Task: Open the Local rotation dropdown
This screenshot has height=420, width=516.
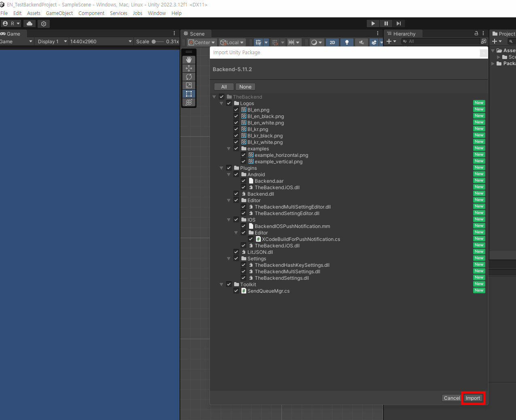Action: 232,42
